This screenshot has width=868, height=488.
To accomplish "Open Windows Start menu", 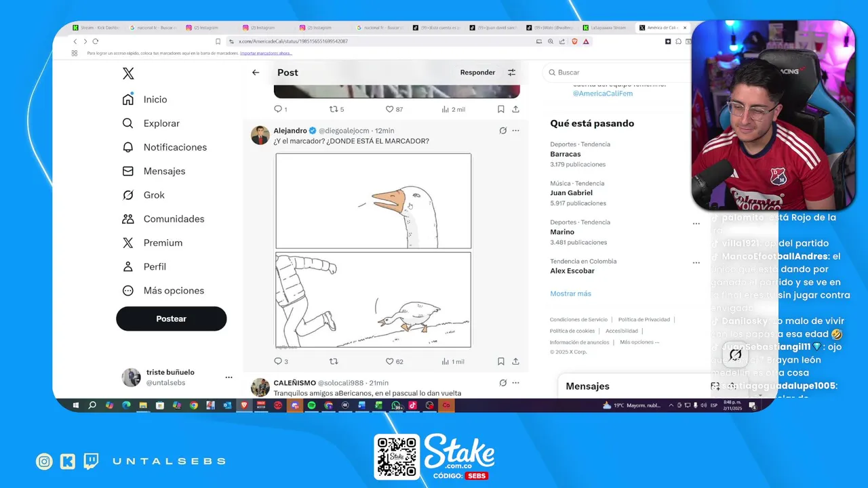I will [x=76, y=405].
